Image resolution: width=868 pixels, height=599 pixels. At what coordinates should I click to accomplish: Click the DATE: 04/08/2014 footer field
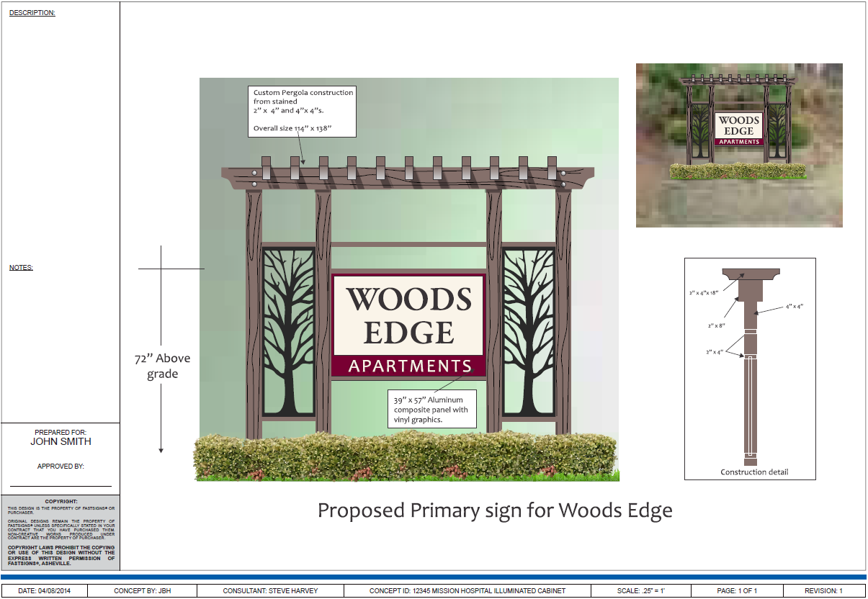coord(45,591)
